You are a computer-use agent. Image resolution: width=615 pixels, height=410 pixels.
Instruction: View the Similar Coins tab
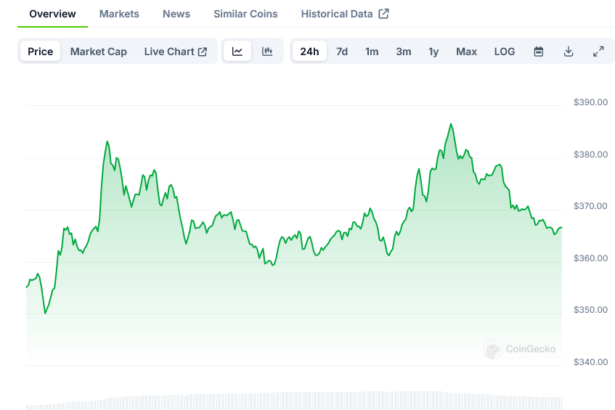point(245,14)
